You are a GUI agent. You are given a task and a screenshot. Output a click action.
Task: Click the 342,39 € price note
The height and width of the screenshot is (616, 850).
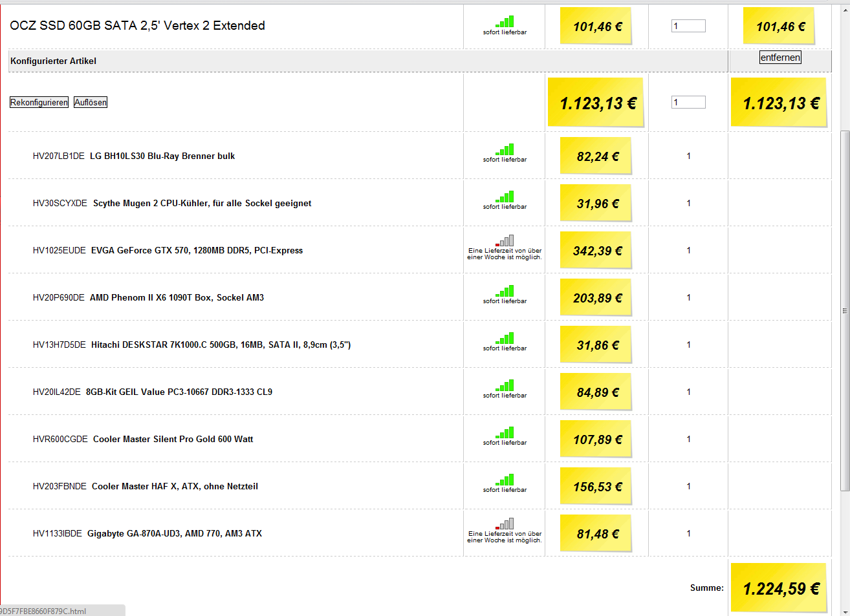(x=596, y=251)
